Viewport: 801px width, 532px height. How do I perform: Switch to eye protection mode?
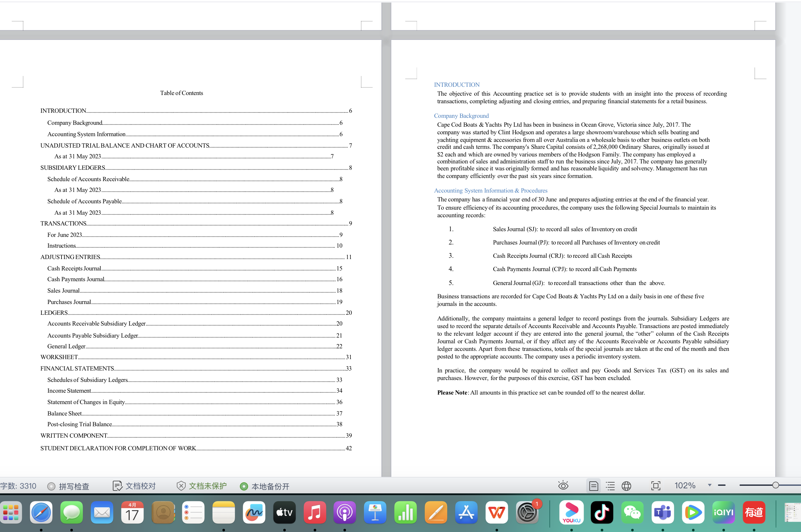pyautogui.click(x=563, y=485)
